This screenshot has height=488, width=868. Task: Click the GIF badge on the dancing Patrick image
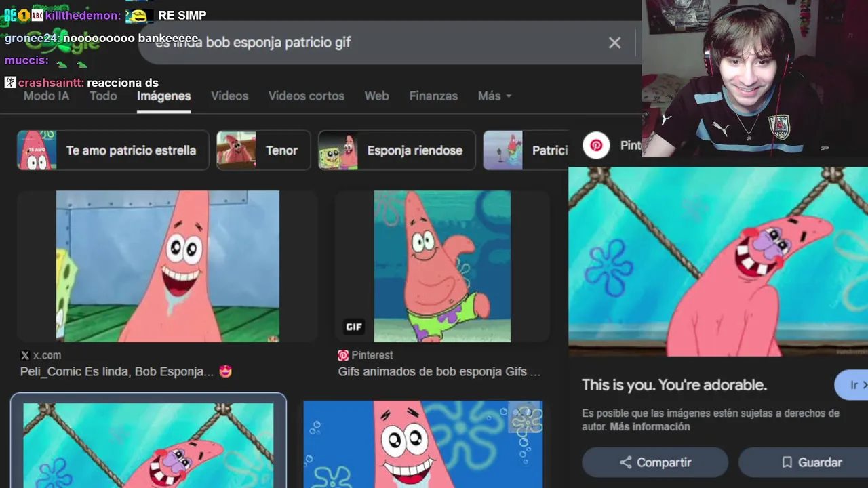click(354, 327)
